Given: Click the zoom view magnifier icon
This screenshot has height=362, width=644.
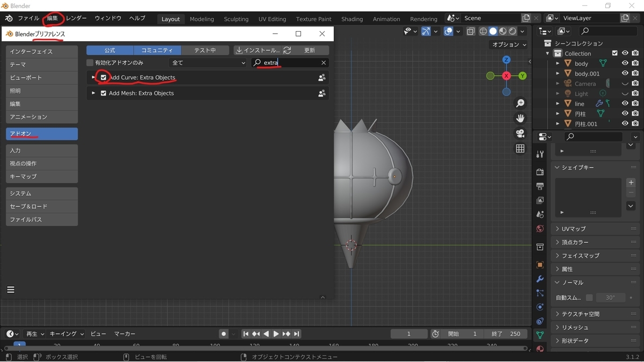Looking at the screenshot, I should (520, 103).
